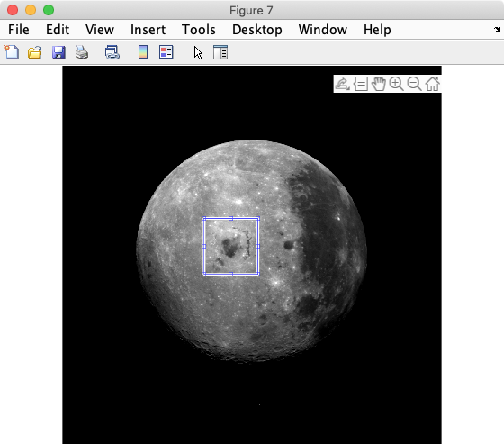The image size is (504, 444).
Task: Insert Colorbar from the toolbar
Action: (143, 52)
